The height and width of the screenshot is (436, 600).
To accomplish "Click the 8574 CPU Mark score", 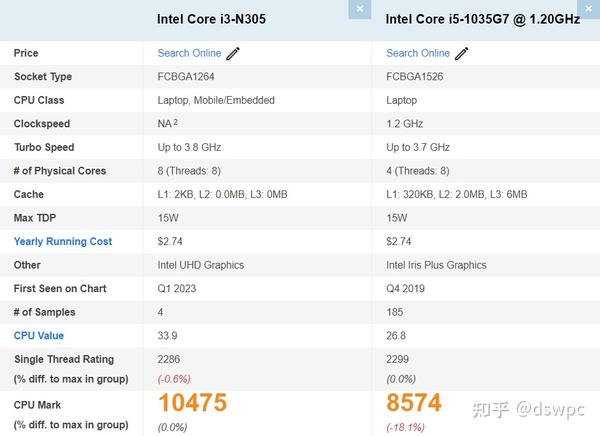I will [x=414, y=403].
